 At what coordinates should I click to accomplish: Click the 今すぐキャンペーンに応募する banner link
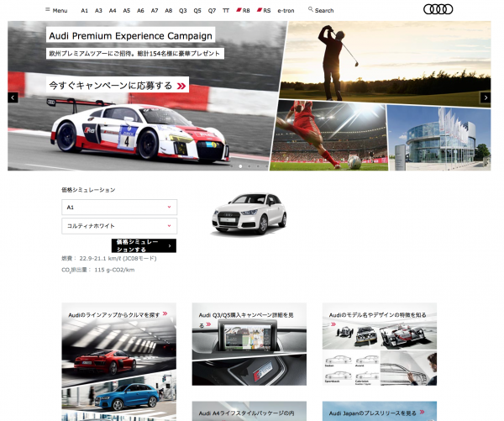point(118,85)
